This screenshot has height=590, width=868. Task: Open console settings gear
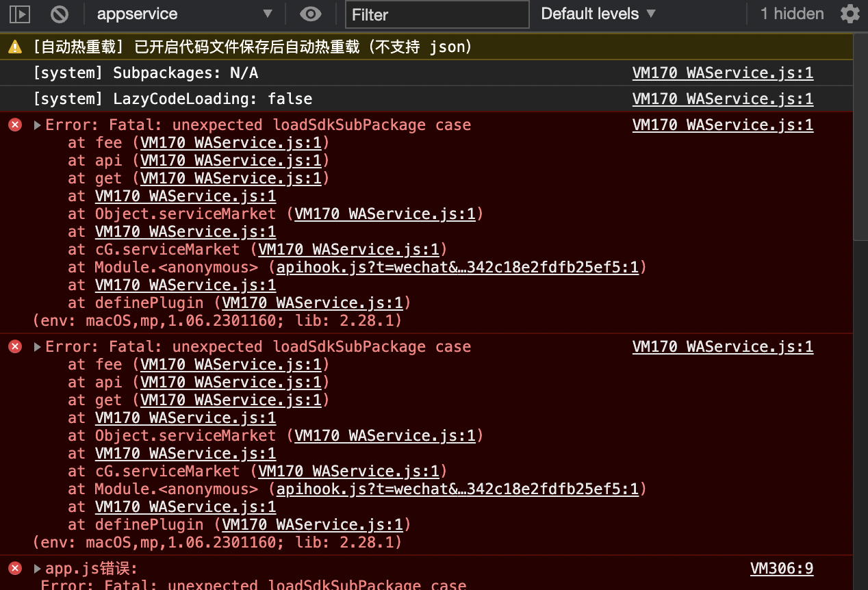(x=850, y=14)
